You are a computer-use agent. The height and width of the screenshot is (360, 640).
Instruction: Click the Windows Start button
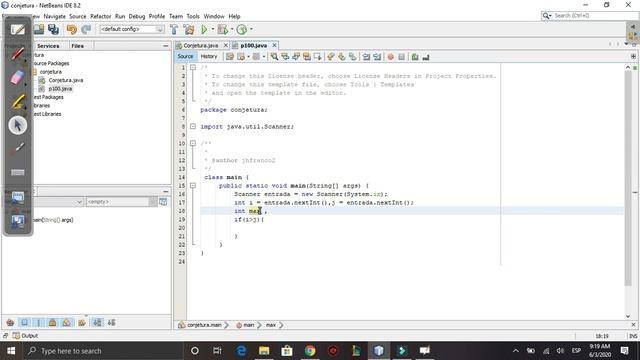(11, 351)
